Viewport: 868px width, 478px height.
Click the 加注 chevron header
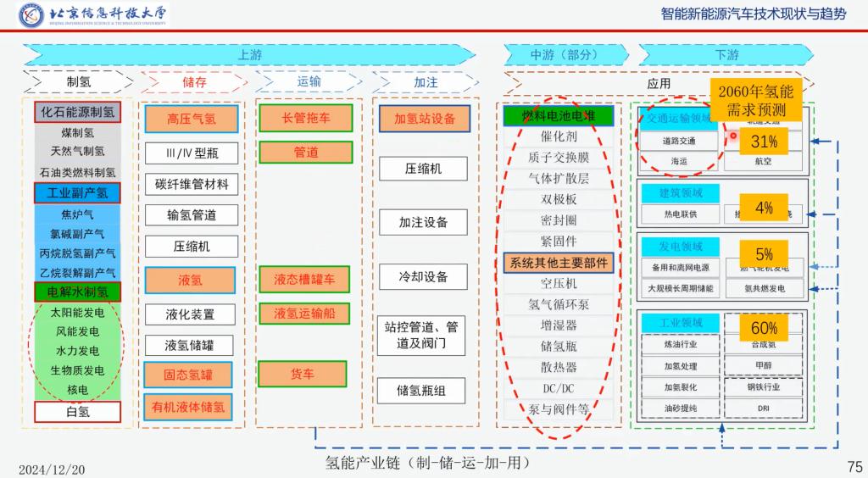click(426, 83)
